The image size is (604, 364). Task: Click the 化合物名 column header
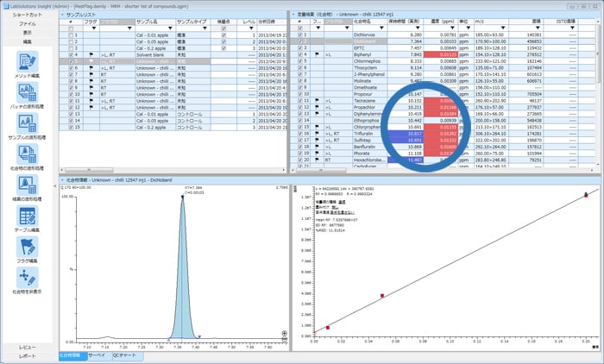click(x=370, y=22)
